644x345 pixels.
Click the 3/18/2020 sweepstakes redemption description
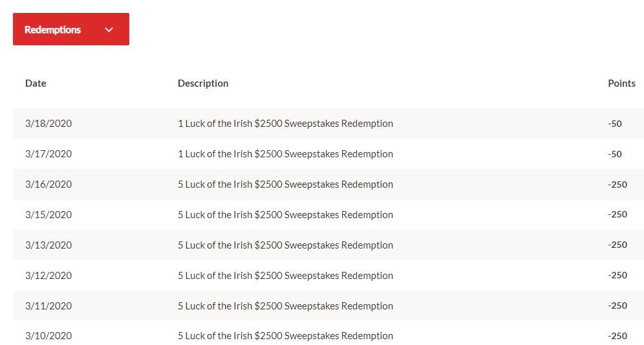click(285, 124)
